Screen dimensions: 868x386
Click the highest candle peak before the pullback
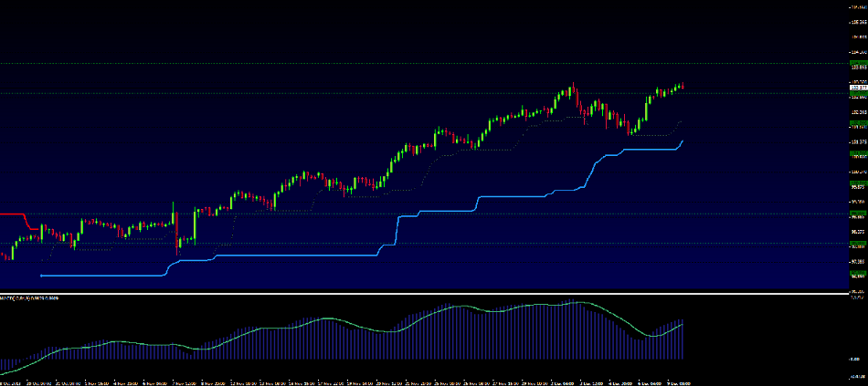572,88
